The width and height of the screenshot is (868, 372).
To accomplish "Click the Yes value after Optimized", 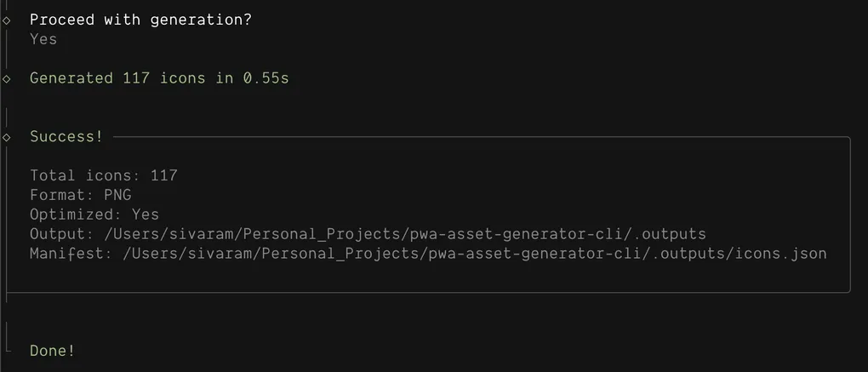I will (146, 215).
